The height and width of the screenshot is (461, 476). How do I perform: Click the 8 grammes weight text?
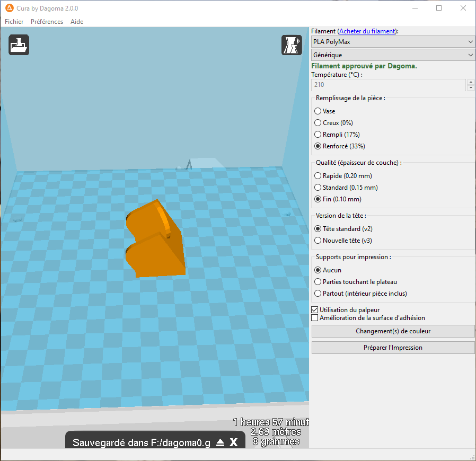pyautogui.click(x=276, y=441)
